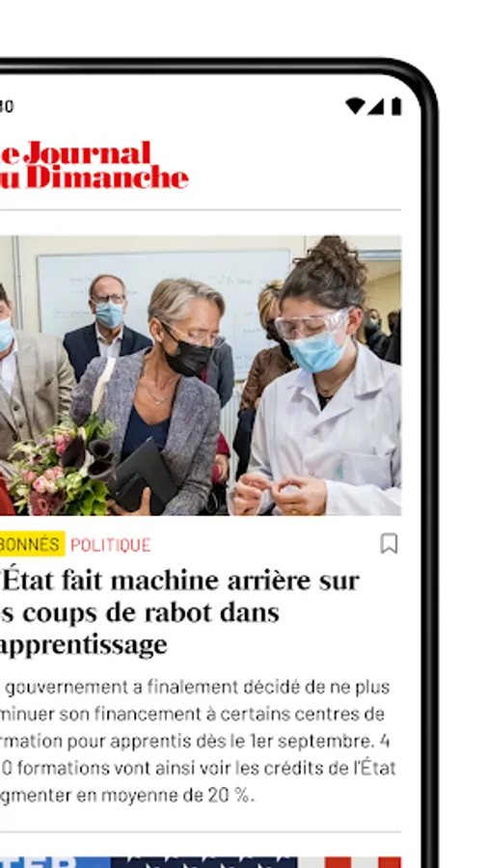
Task: Tap the headline word apprentissage
Action: 84,645
